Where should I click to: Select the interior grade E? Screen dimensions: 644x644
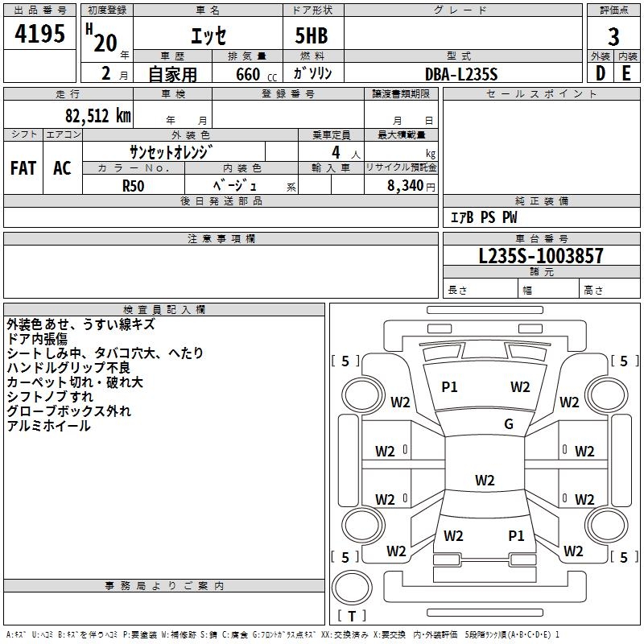click(x=626, y=73)
